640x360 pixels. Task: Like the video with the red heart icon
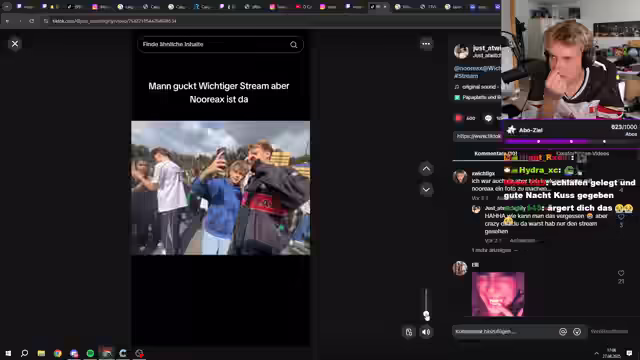(x=459, y=118)
